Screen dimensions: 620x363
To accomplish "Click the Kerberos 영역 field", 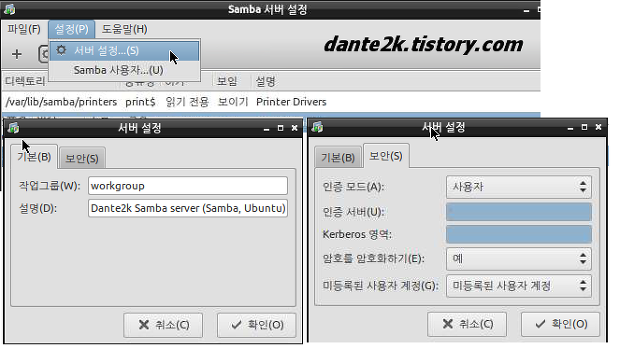I will [x=519, y=234].
